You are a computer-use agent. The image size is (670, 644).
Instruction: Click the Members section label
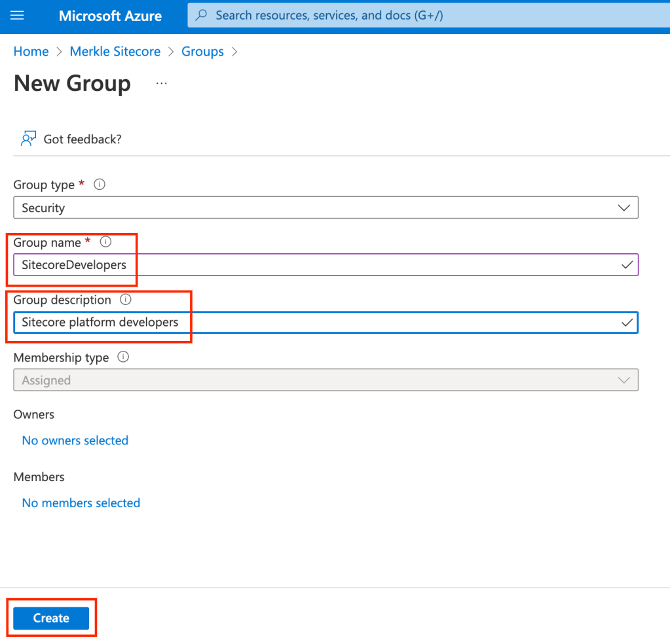click(x=39, y=477)
